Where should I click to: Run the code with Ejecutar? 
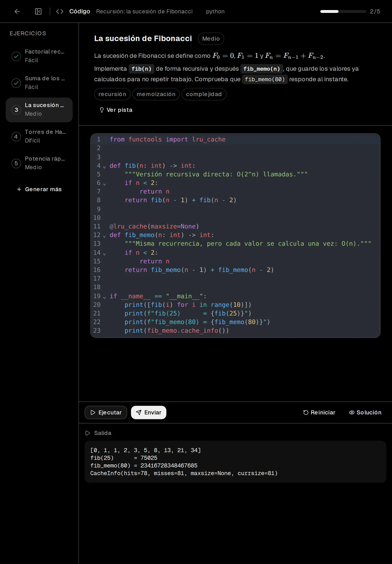click(106, 412)
